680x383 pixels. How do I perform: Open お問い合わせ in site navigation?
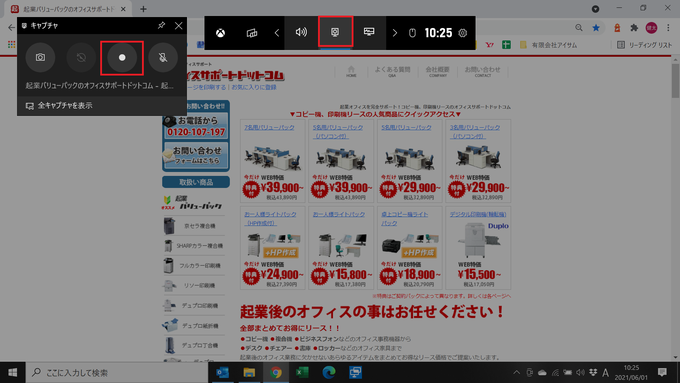point(482,72)
